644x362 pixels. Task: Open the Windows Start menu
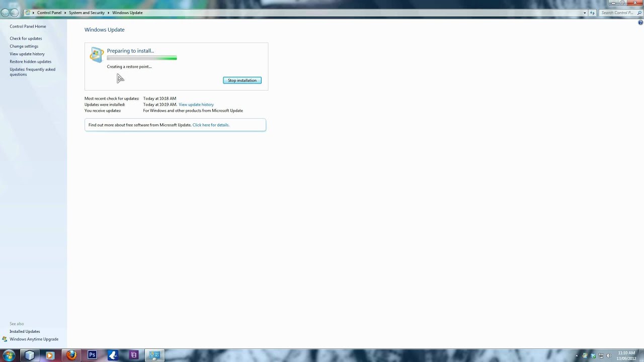pyautogui.click(x=9, y=355)
